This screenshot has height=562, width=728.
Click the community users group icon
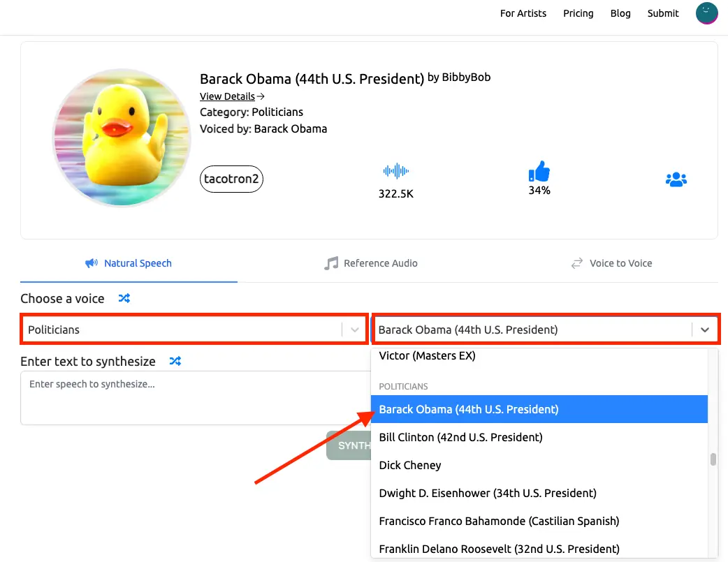point(676,179)
